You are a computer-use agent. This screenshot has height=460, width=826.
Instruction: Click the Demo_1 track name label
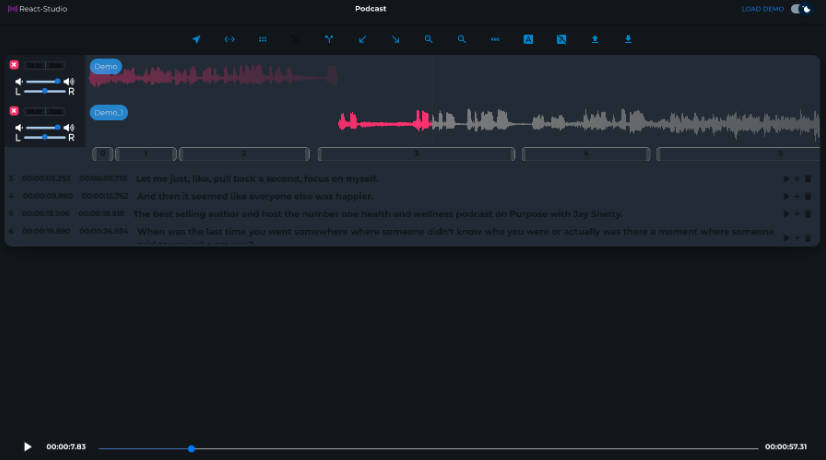(x=109, y=113)
